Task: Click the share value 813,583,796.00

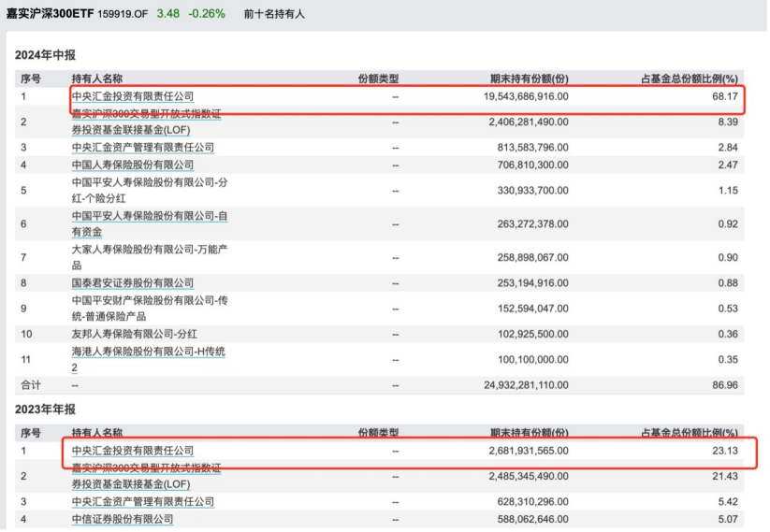Action: pyautogui.click(x=532, y=147)
